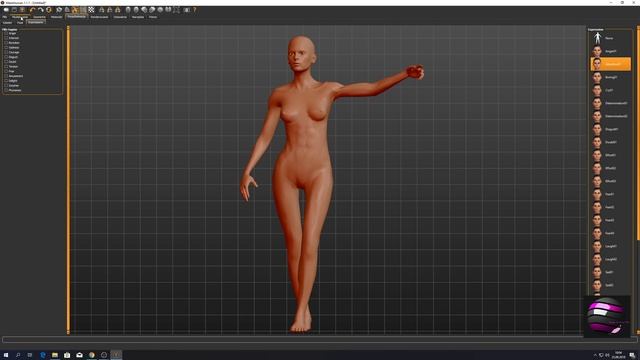The height and width of the screenshot is (360, 640).
Task: Click the first symmetry icon in toolbar
Action: 102,10
